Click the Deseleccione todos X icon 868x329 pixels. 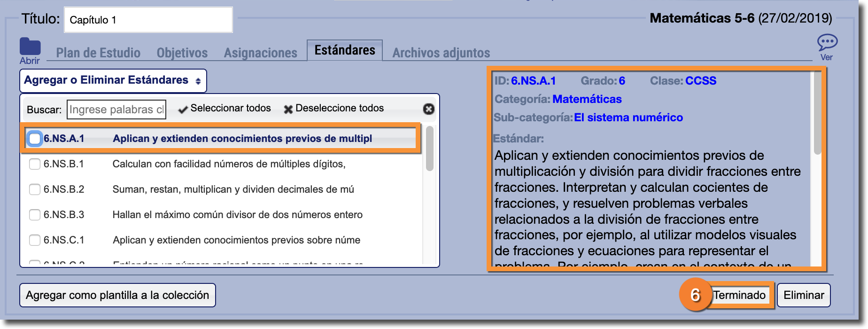coord(288,109)
